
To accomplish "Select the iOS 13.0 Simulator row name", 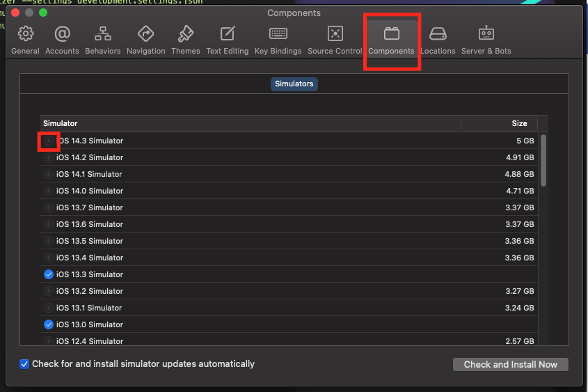I will pos(90,324).
